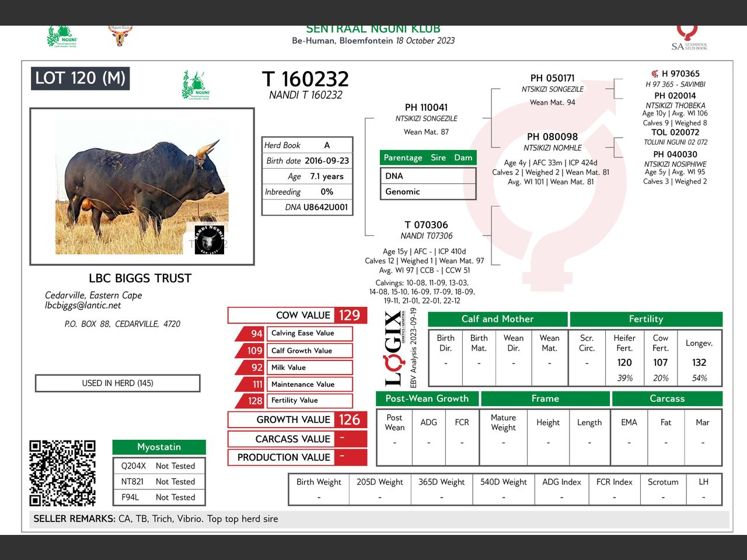
Task: Click dam T 070306 in pedigree
Action: 427,225
